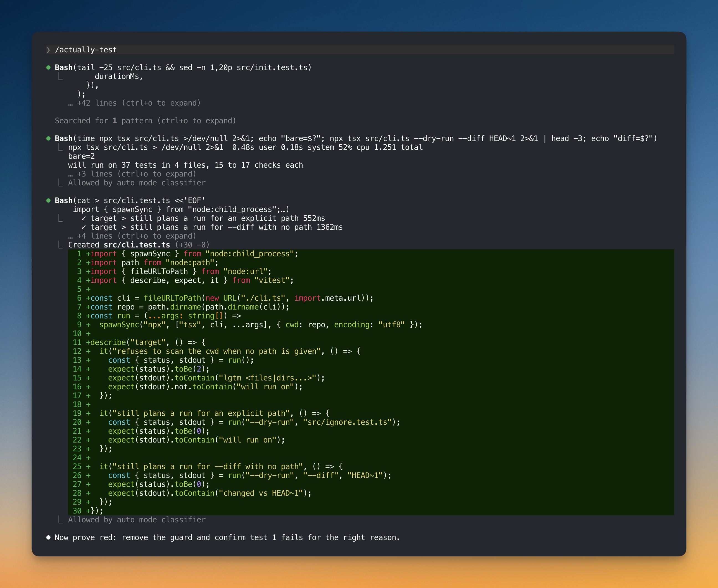The height and width of the screenshot is (588, 718).
Task: Click diff line 12 'refuses to scan the cwd' test
Action: point(371,351)
